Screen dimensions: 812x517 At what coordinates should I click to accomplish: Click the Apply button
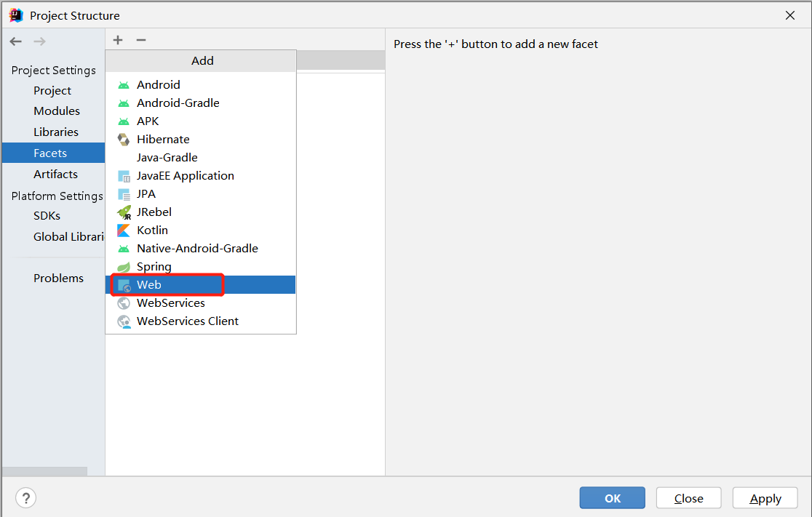[x=765, y=498]
